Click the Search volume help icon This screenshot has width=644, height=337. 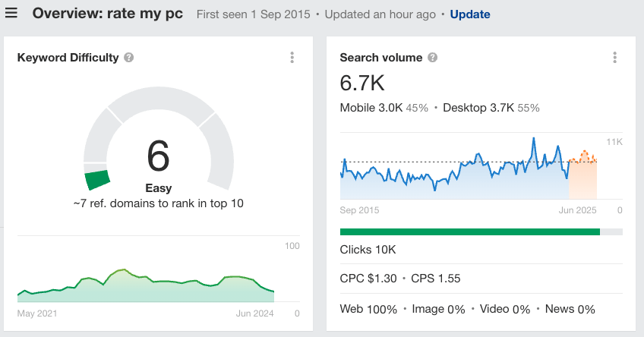(432, 58)
